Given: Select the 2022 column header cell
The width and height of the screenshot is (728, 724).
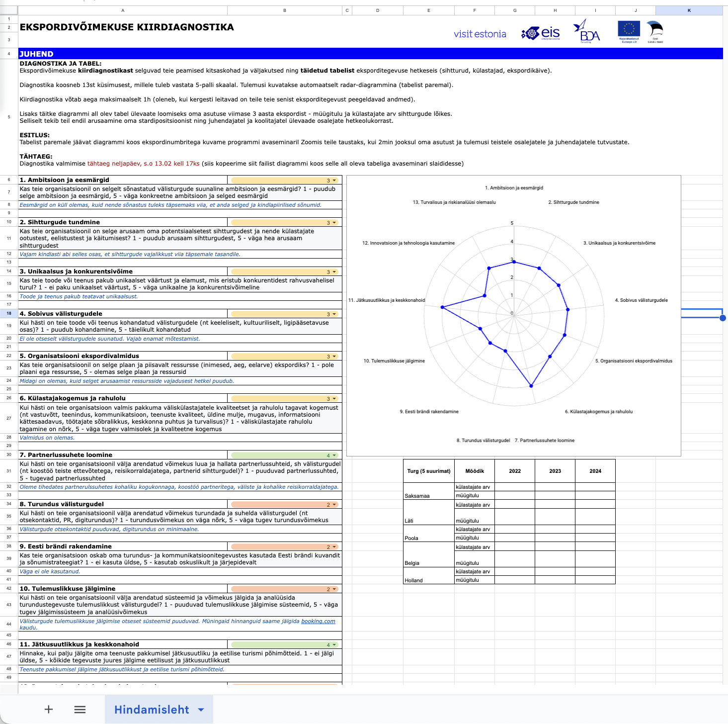Looking at the screenshot, I should (x=515, y=471).
